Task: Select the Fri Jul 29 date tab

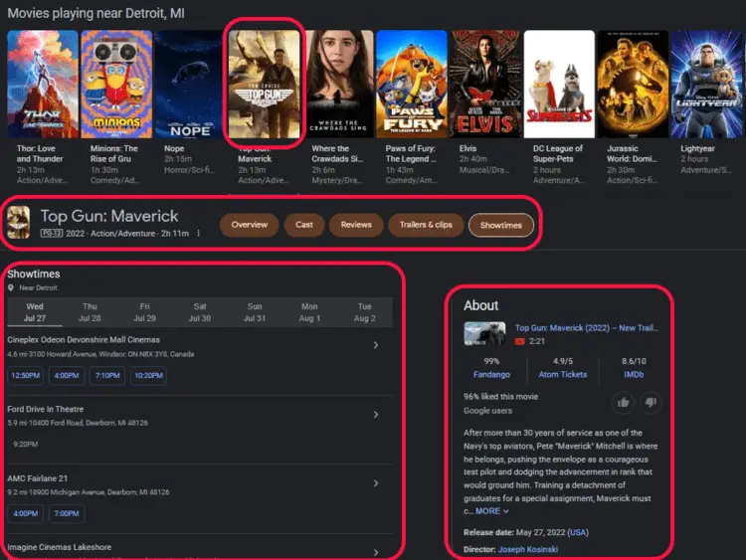Action: [x=144, y=312]
